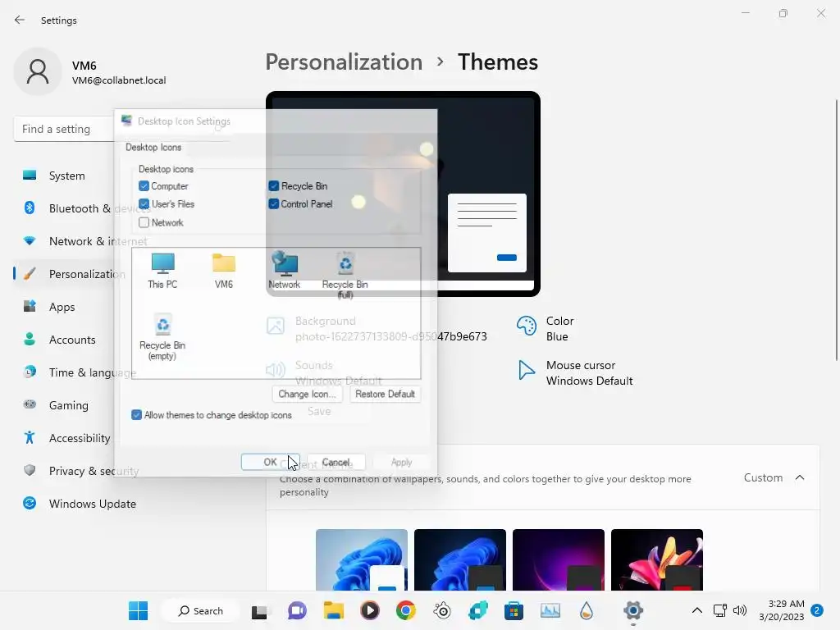840x630 pixels.
Task: Select the Recycle Bin (empty) icon
Action: pos(162,337)
